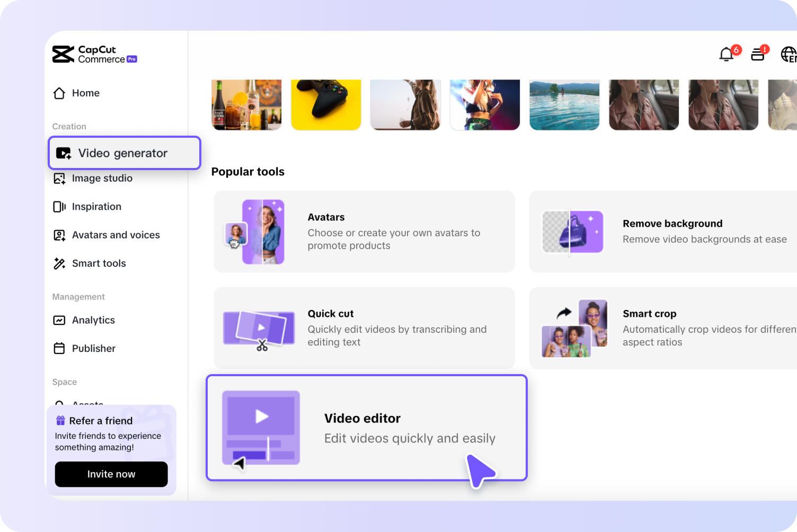Viewport: 797px width, 532px height.
Task: Open the notifications bell with 6 alerts
Action: 727,55
